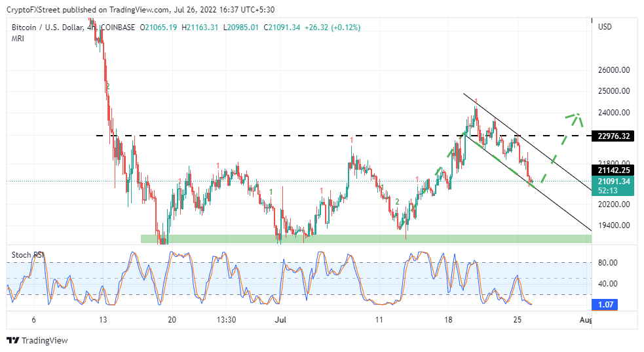
Task: Click the green 21091.34 current price label
Action: 614,181
